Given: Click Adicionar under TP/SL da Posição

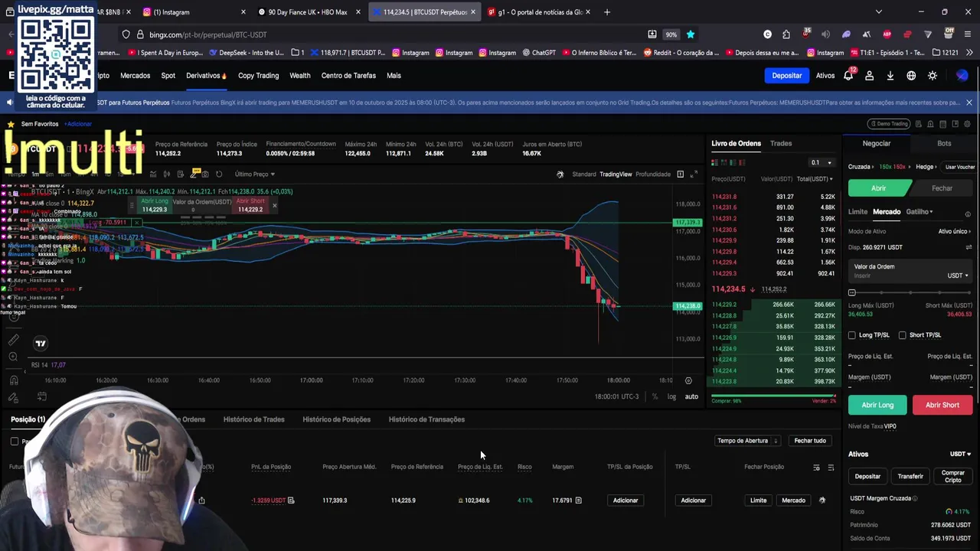Looking at the screenshot, I should (626, 500).
